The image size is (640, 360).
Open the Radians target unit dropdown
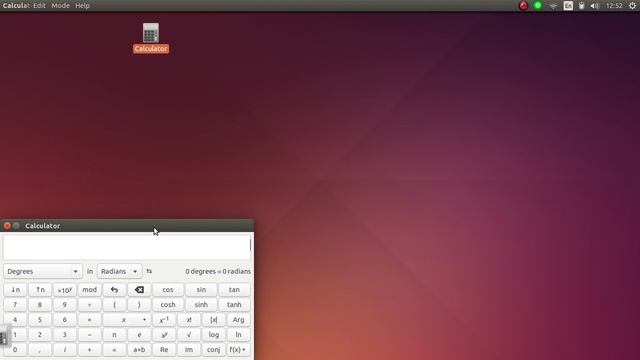(119, 271)
